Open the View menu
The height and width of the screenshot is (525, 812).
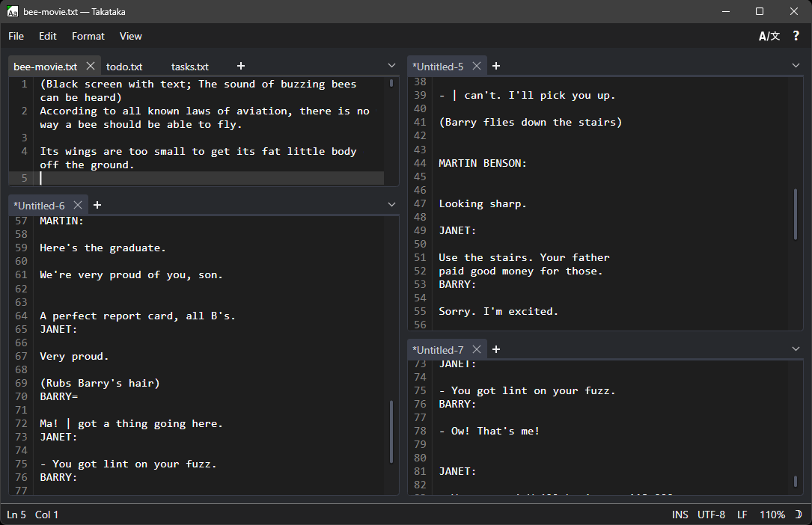130,36
